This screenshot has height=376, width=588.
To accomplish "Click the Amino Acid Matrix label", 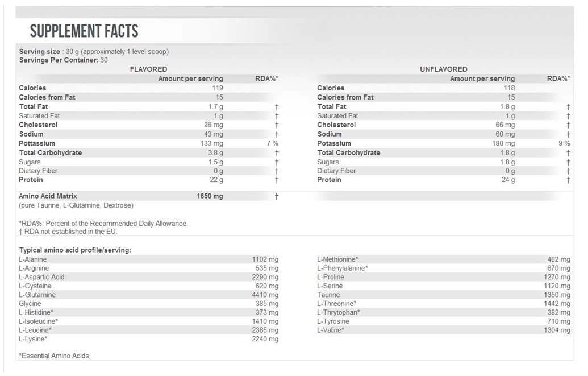I will (x=48, y=196).
